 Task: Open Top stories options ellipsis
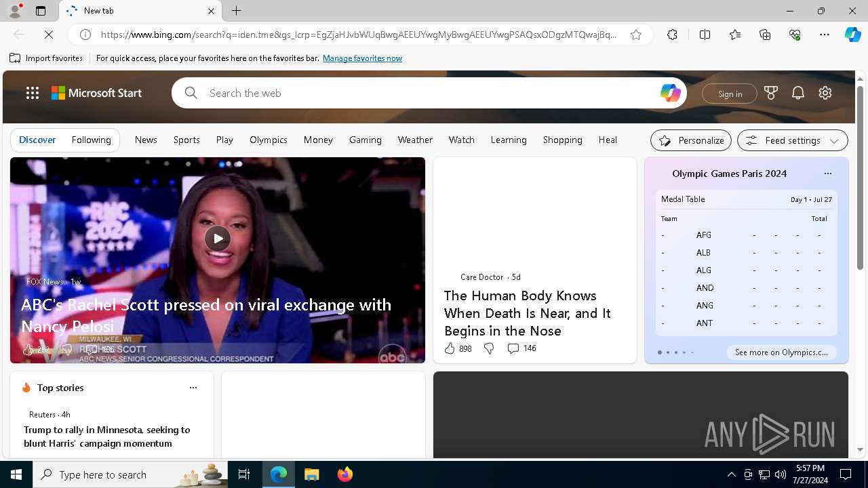pos(193,388)
